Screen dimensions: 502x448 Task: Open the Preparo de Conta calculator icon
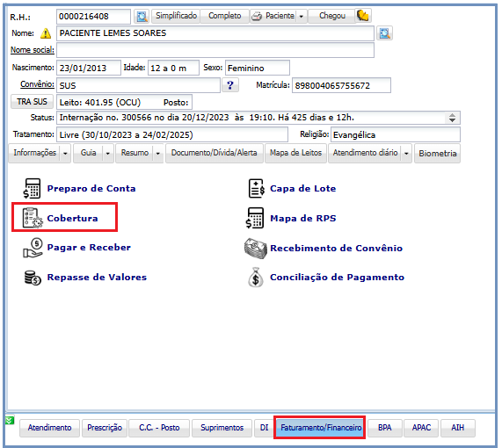(x=32, y=189)
